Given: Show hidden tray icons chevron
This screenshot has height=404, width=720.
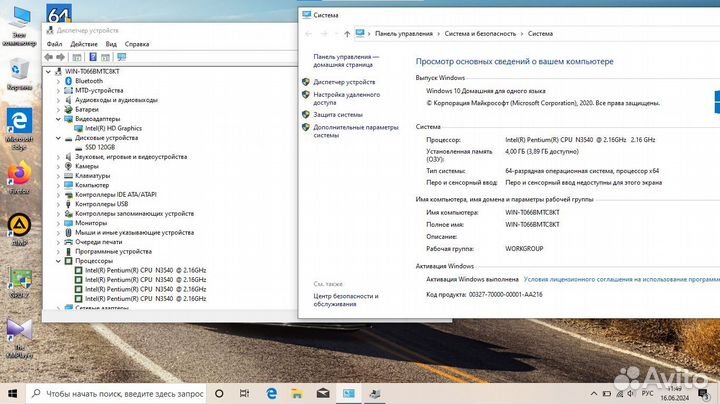Looking at the screenshot, I should [x=594, y=394].
